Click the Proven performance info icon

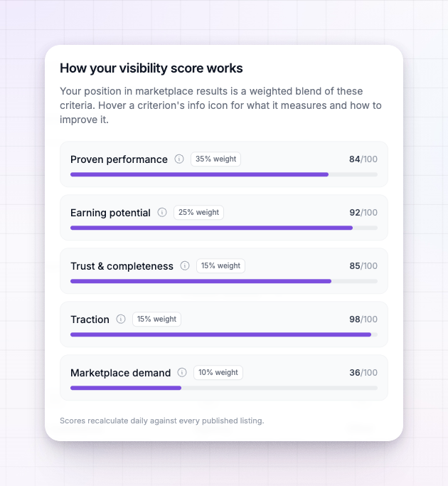179,159
